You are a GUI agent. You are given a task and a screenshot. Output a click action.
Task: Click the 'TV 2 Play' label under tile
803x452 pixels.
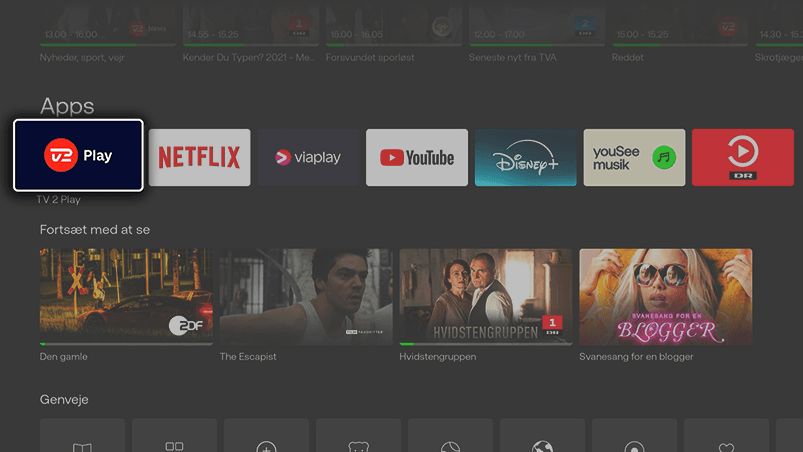point(58,200)
